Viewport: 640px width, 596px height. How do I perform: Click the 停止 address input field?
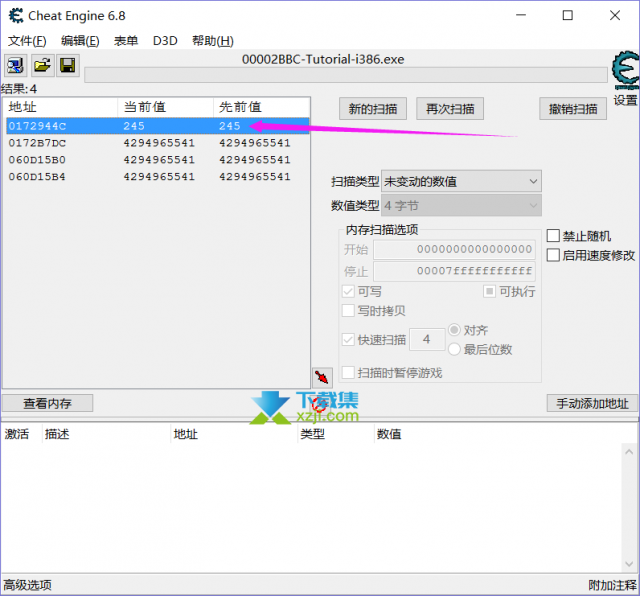point(454,271)
